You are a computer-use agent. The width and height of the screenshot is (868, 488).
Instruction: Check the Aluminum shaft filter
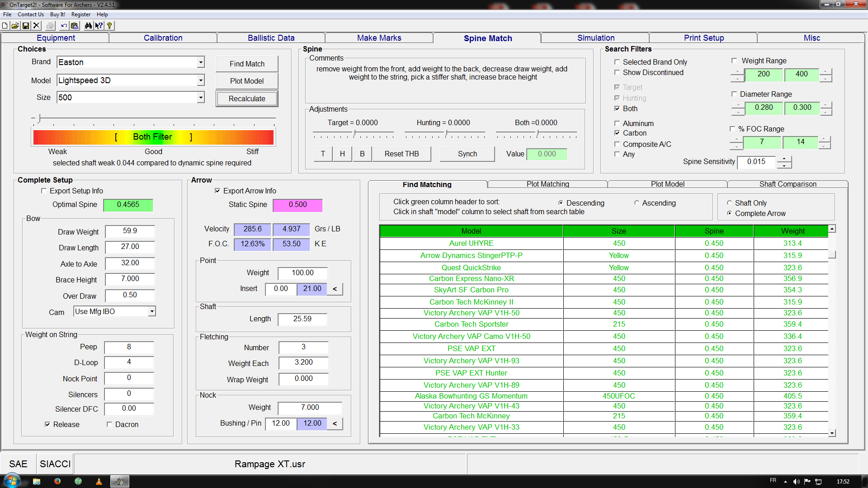click(x=617, y=123)
